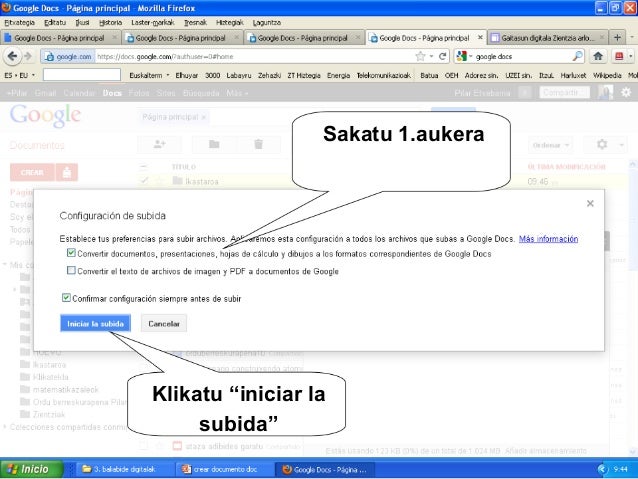Image resolution: width=638 pixels, height=479 pixels.
Task: Select Zientziak folder in sidebar tree
Action: coord(49,414)
